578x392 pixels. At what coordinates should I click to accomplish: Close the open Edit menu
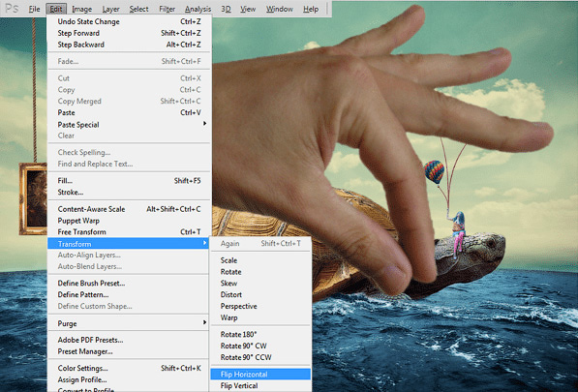click(x=56, y=9)
